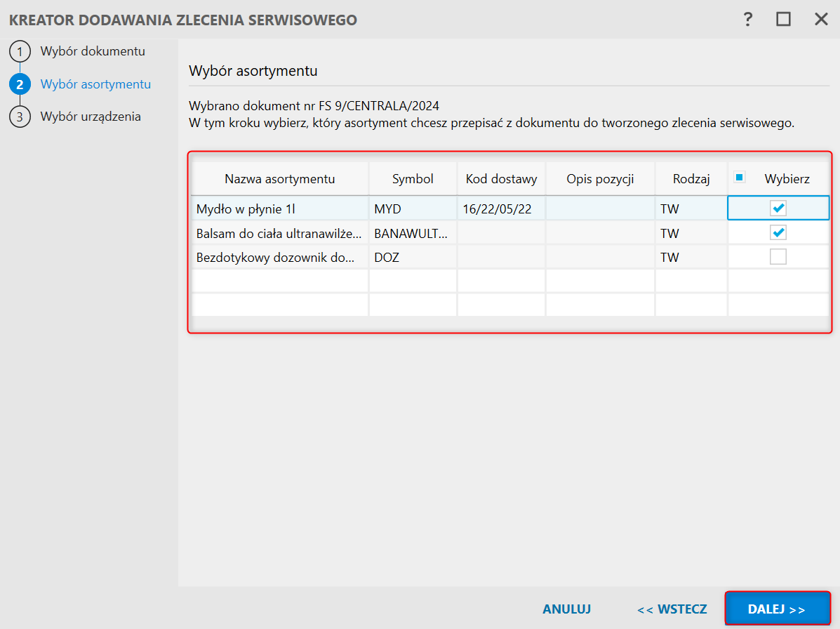Go to Wybór dokumentu step
840x629 pixels.
[x=93, y=51]
